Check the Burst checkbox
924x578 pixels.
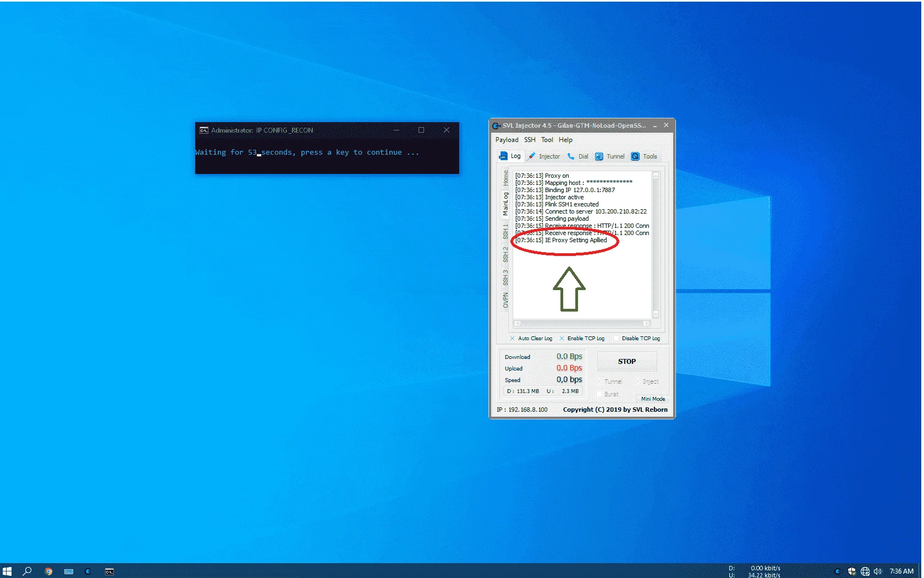click(599, 394)
